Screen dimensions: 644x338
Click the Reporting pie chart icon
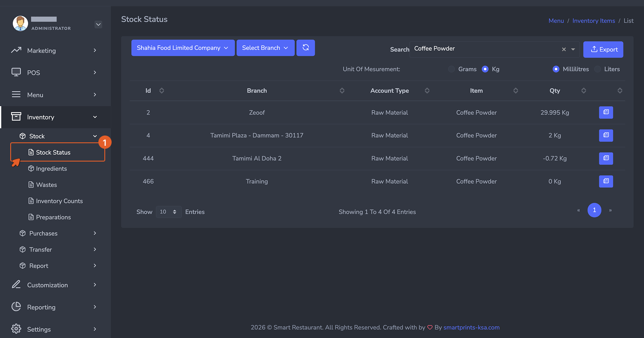click(16, 307)
